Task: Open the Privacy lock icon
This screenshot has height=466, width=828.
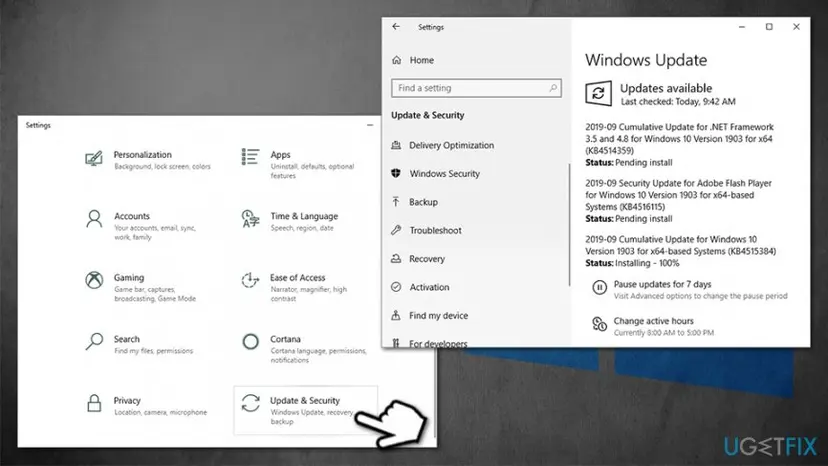Action: [x=94, y=403]
